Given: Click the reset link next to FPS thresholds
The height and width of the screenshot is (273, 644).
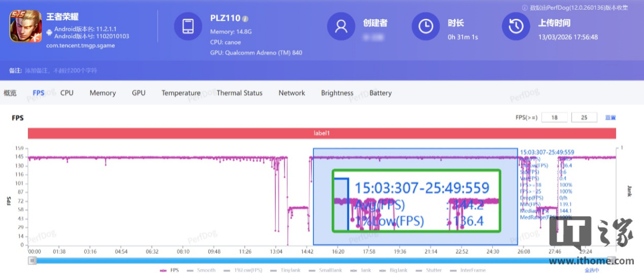Looking at the screenshot, I should (610, 118).
